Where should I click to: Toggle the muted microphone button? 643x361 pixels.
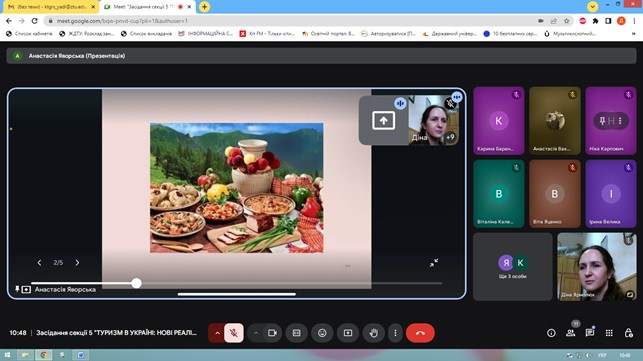point(234,333)
